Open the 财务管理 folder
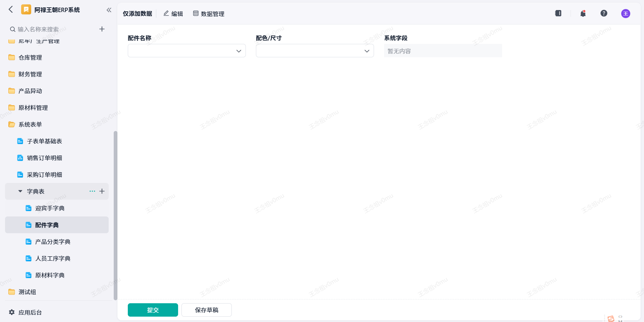This screenshot has height=322, width=644. [57, 74]
